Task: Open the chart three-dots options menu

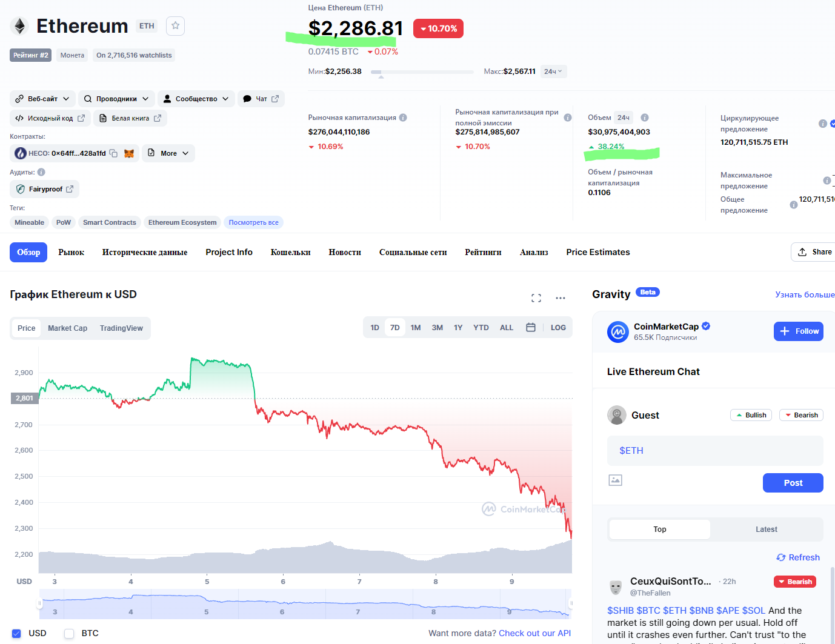Action: [x=561, y=298]
